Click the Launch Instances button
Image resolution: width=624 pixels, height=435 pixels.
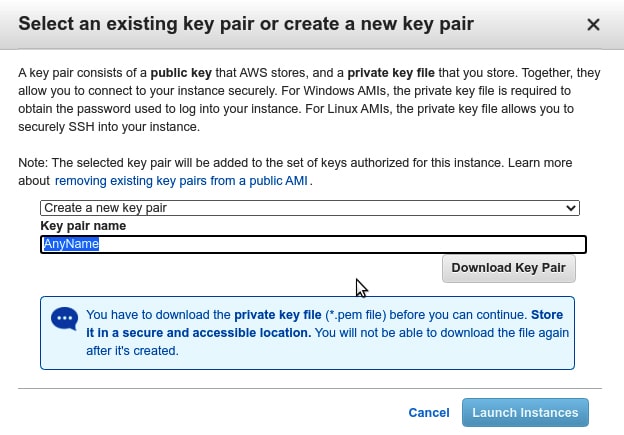coord(525,412)
